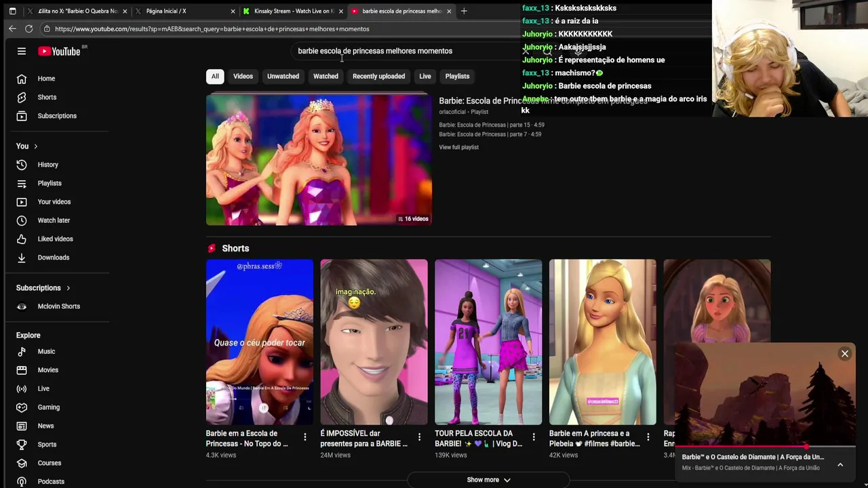Open Liked videos in the sidebar
This screenshot has height=488, width=868.
54,239
